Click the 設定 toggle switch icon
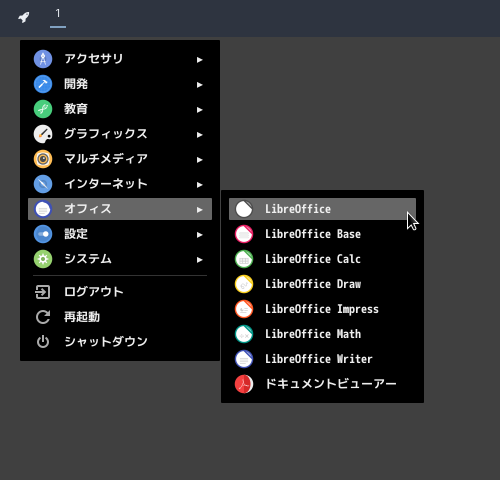 43,234
